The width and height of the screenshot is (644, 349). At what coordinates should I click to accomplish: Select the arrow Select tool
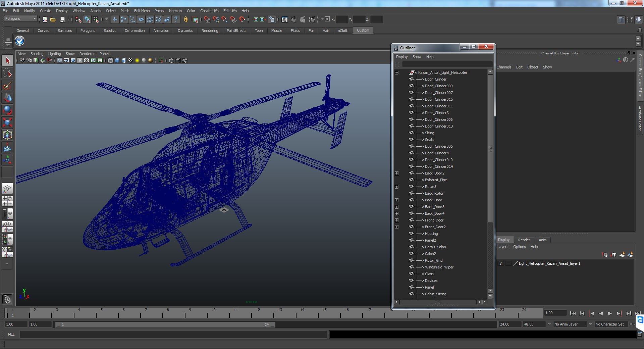pos(7,61)
